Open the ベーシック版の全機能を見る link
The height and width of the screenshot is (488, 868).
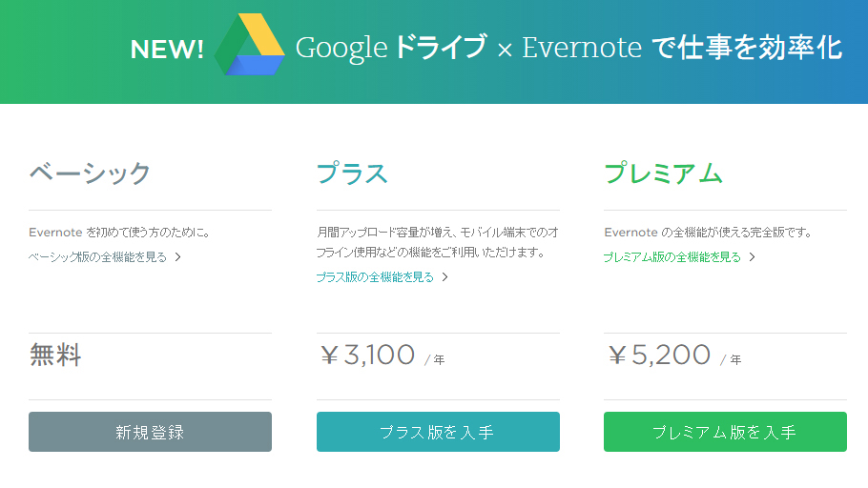97,256
